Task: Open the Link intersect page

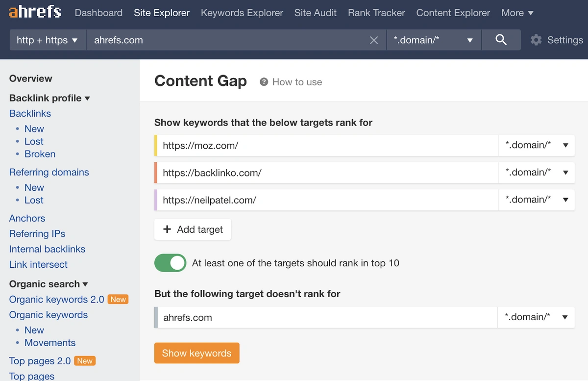Action: click(38, 264)
